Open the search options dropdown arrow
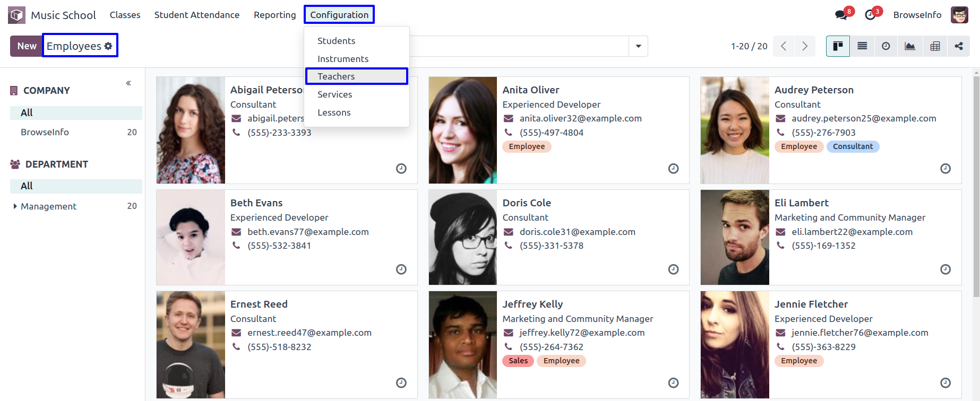Image resolution: width=980 pixels, height=401 pixels. (x=638, y=46)
